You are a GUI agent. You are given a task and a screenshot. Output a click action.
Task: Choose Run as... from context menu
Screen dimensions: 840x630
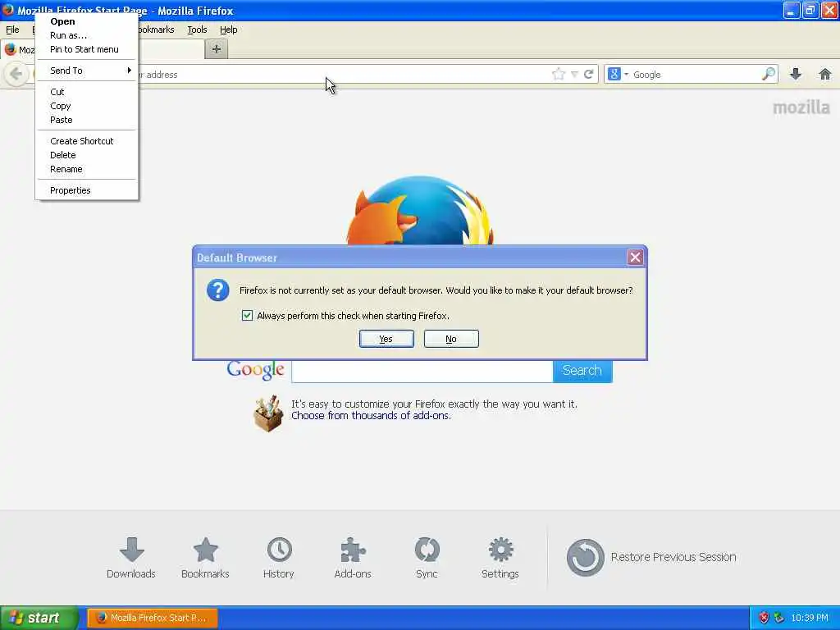click(87, 35)
